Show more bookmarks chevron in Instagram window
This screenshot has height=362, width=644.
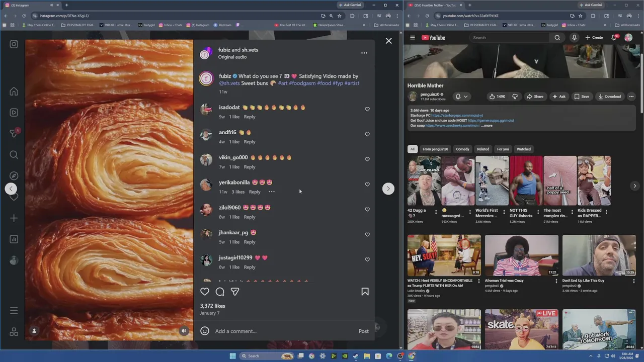click(364, 25)
